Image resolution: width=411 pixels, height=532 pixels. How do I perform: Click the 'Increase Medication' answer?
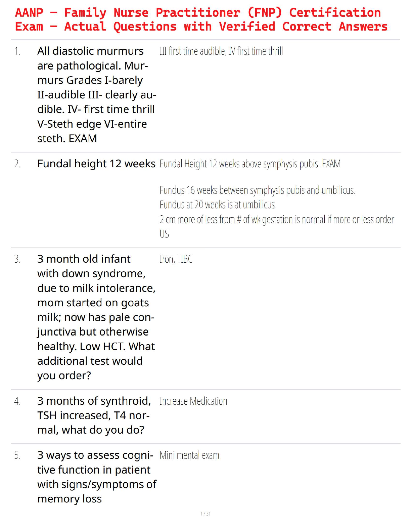point(193,401)
